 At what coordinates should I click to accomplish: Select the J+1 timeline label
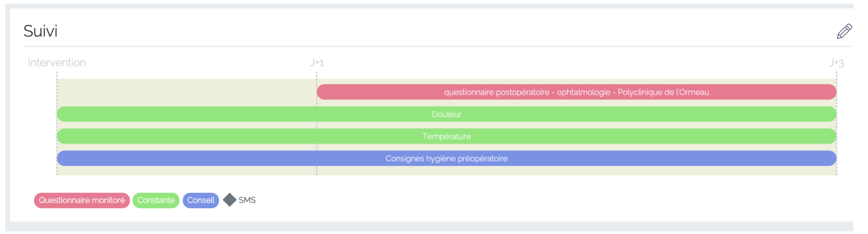coord(316,63)
